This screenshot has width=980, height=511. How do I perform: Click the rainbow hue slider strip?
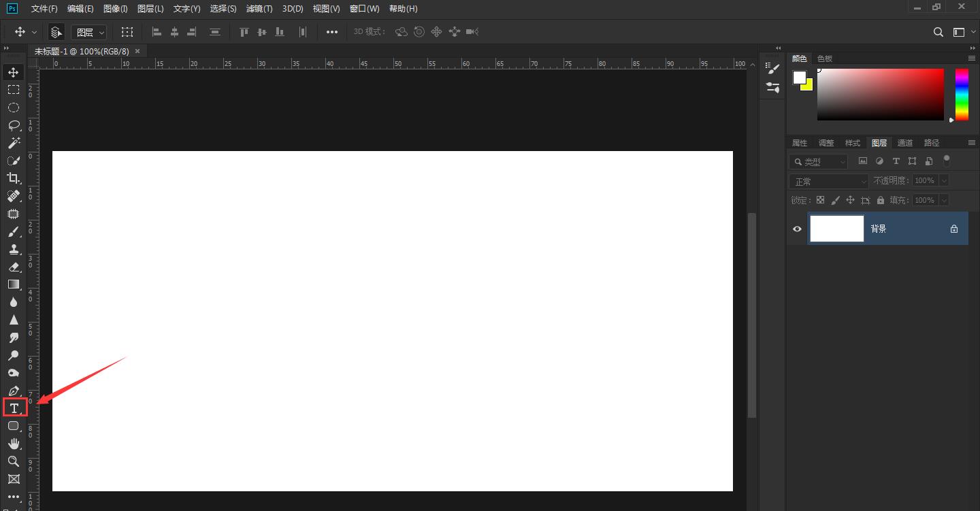coord(961,94)
